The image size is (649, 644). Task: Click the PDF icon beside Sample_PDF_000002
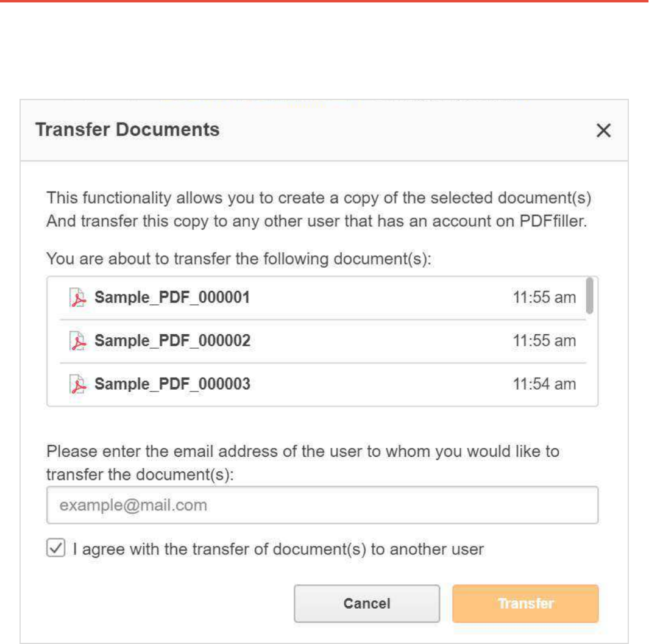78,342
